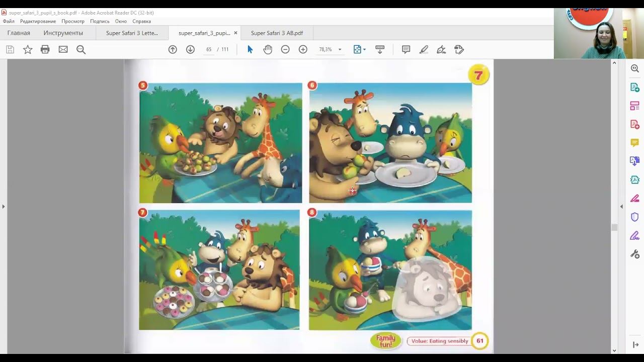The image size is (644, 362).
Task: Add a sticky note comment
Action: [x=406, y=49]
